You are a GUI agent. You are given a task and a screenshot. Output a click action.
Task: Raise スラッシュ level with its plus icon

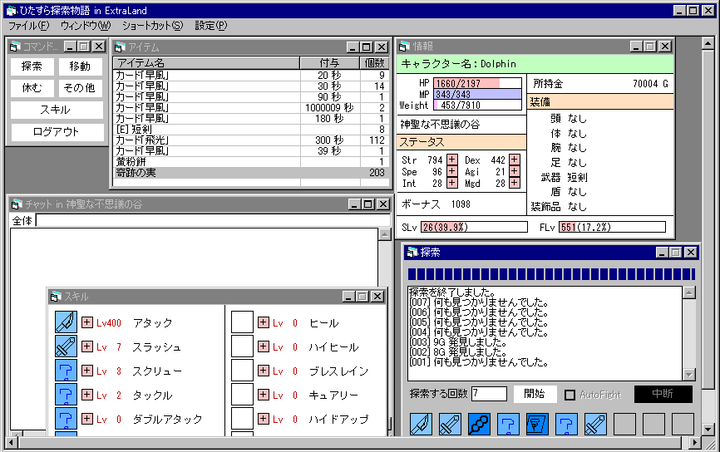tap(87, 346)
